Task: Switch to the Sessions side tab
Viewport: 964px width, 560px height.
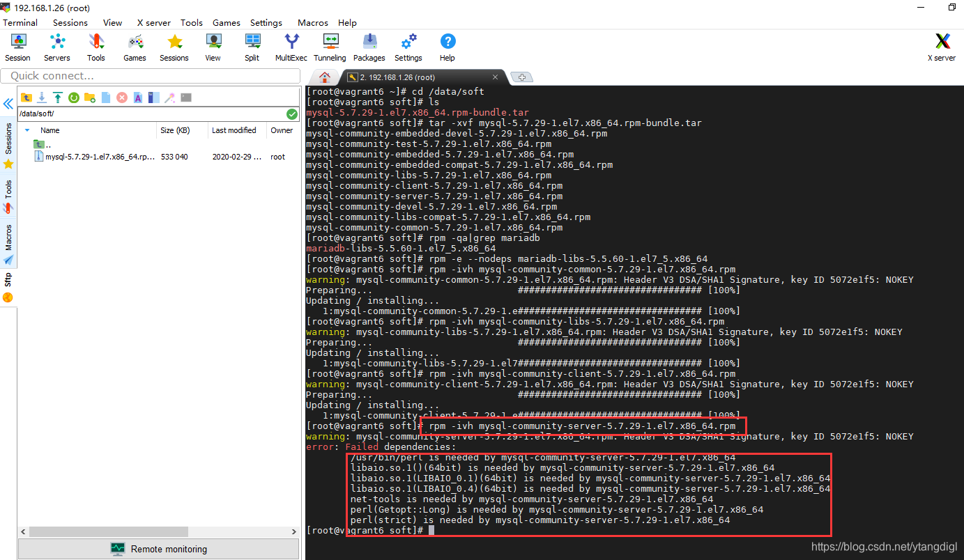Action: (8, 146)
